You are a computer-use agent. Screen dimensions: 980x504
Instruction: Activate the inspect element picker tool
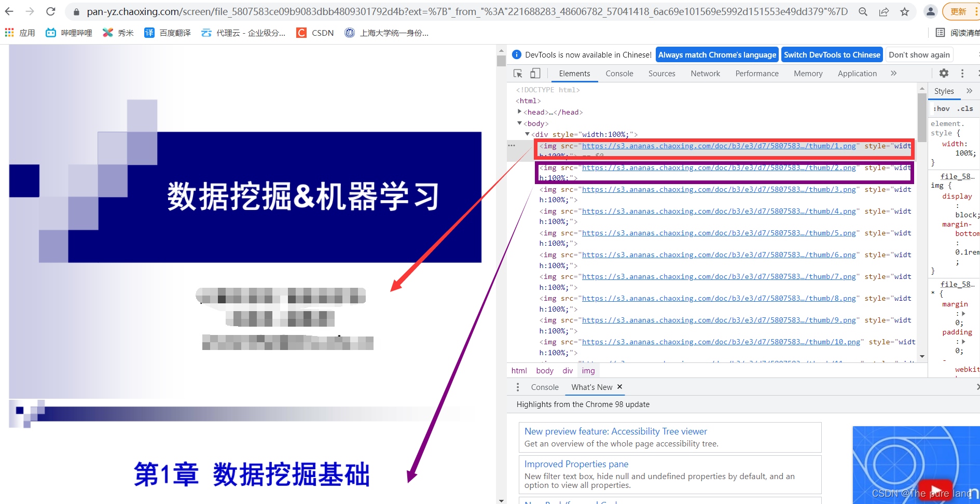(518, 74)
